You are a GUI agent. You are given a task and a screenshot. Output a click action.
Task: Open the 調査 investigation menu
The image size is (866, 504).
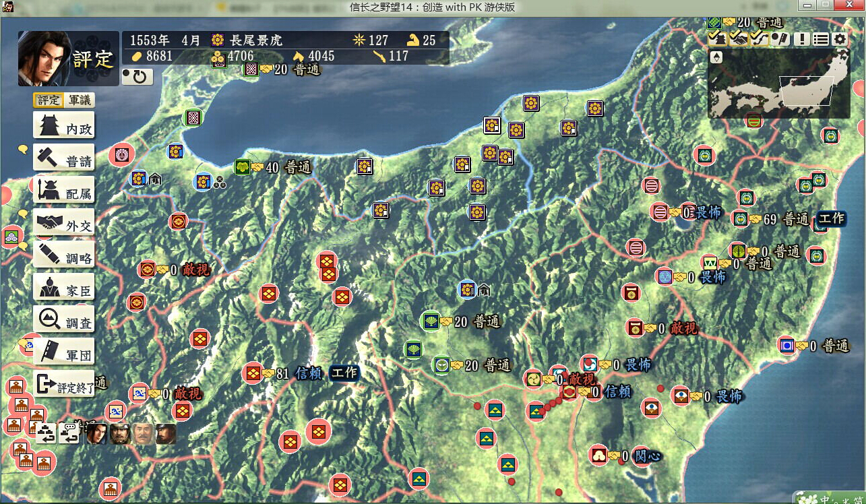click(64, 320)
